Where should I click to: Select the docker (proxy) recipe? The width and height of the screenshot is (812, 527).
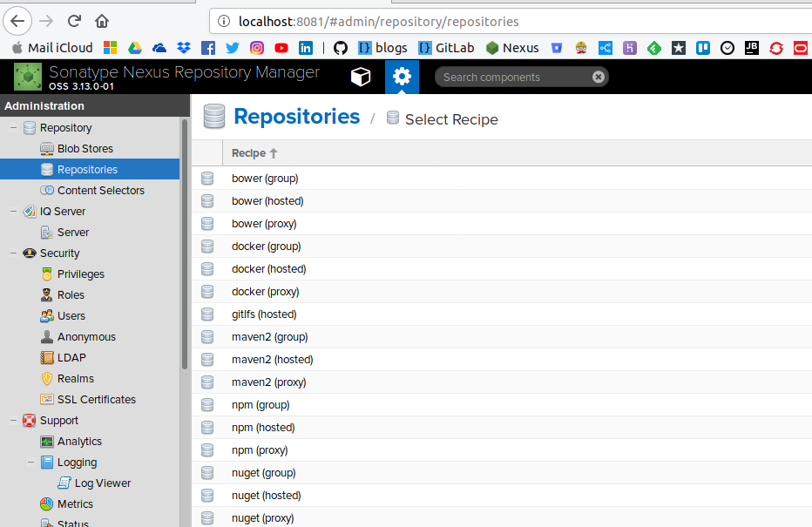click(501, 292)
